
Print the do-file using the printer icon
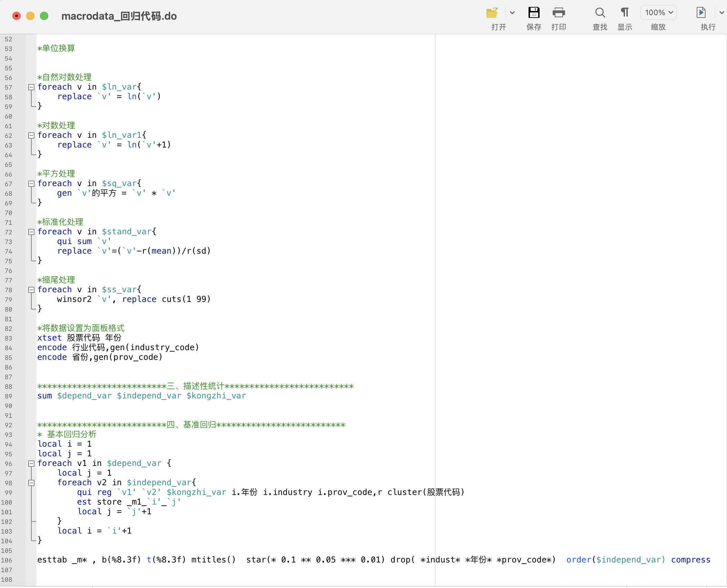point(559,13)
